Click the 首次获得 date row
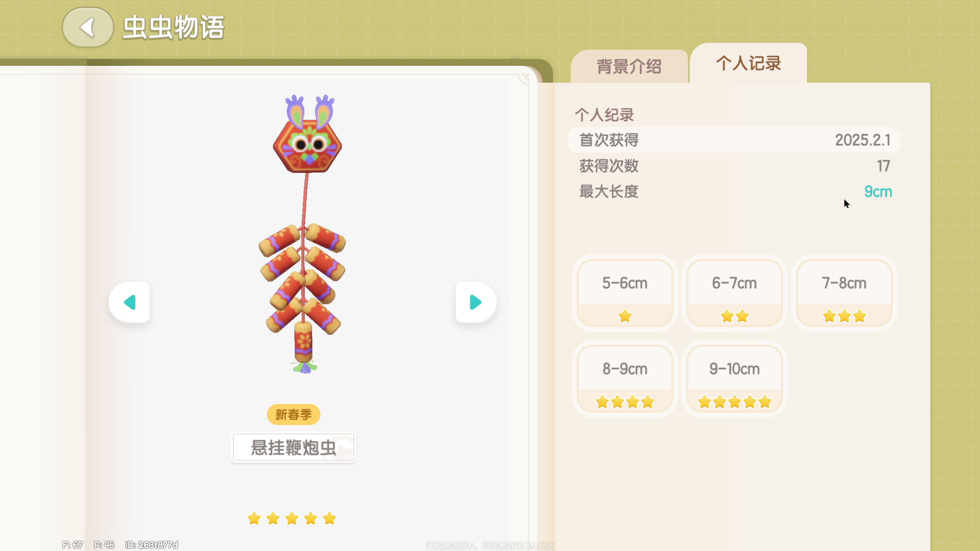 (734, 140)
